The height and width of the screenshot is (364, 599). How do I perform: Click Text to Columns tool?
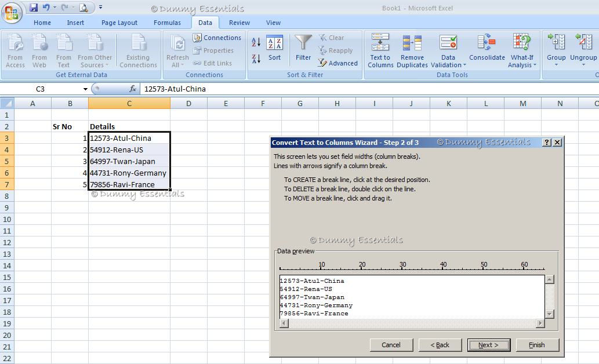coord(380,51)
